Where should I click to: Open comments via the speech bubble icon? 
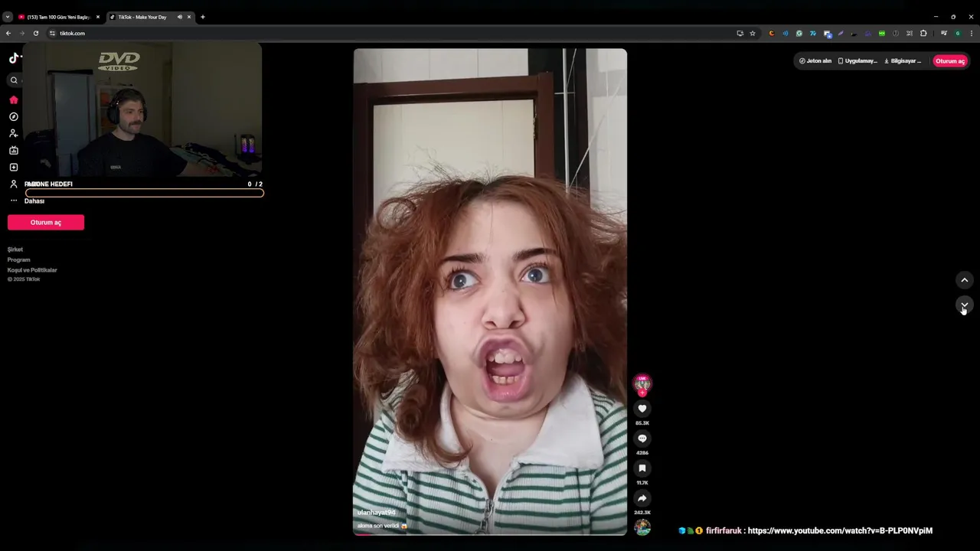[642, 439]
